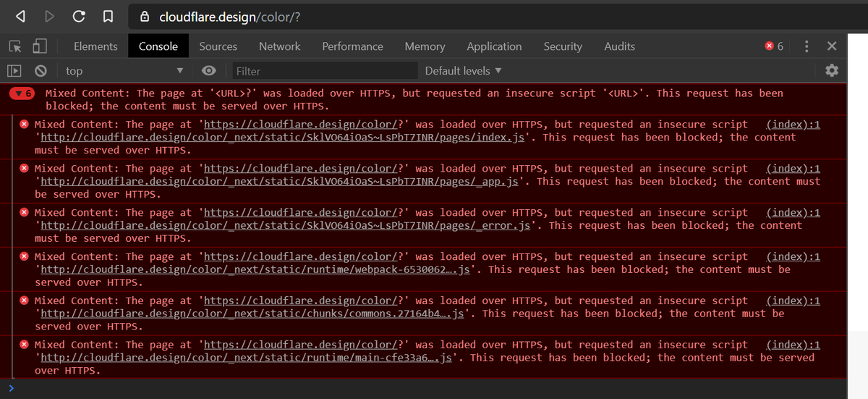
Task: Switch to the Sources tab
Action: [x=218, y=46]
